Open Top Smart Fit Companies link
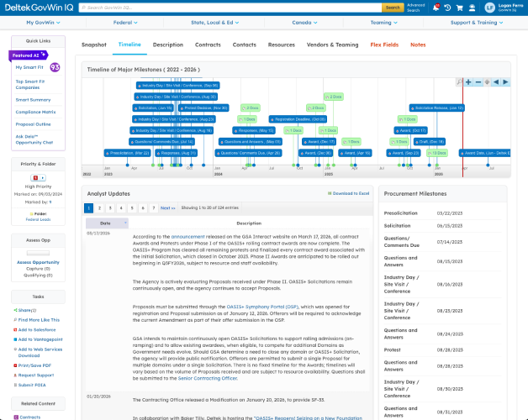Viewport: 528px width, 420px height. (x=30, y=85)
